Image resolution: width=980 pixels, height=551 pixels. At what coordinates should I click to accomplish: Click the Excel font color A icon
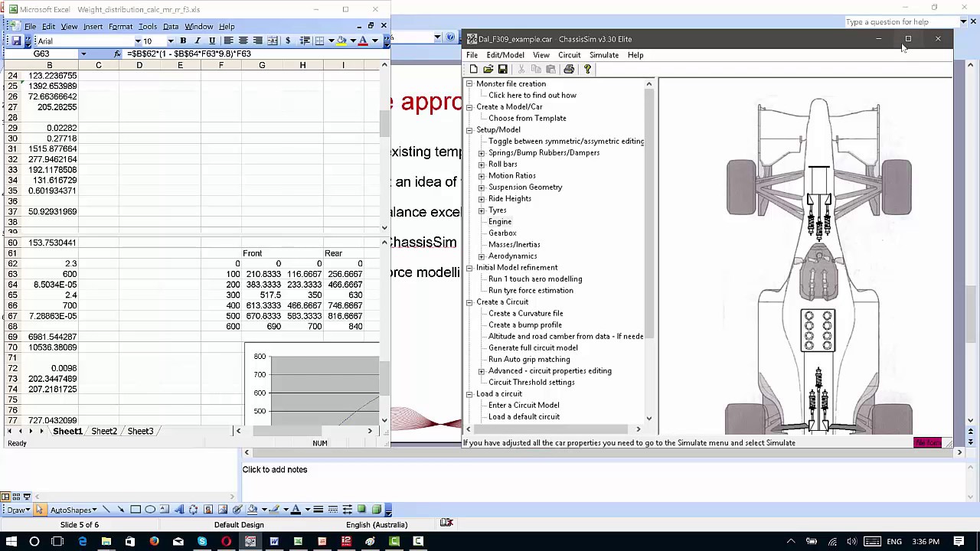pos(363,41)
